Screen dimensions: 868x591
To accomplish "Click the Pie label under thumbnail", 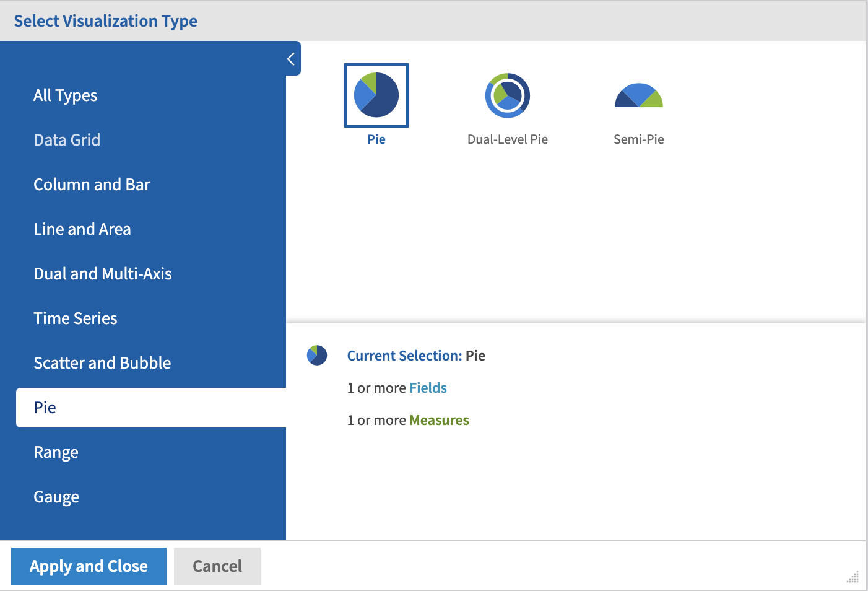I will click(376, 139).
